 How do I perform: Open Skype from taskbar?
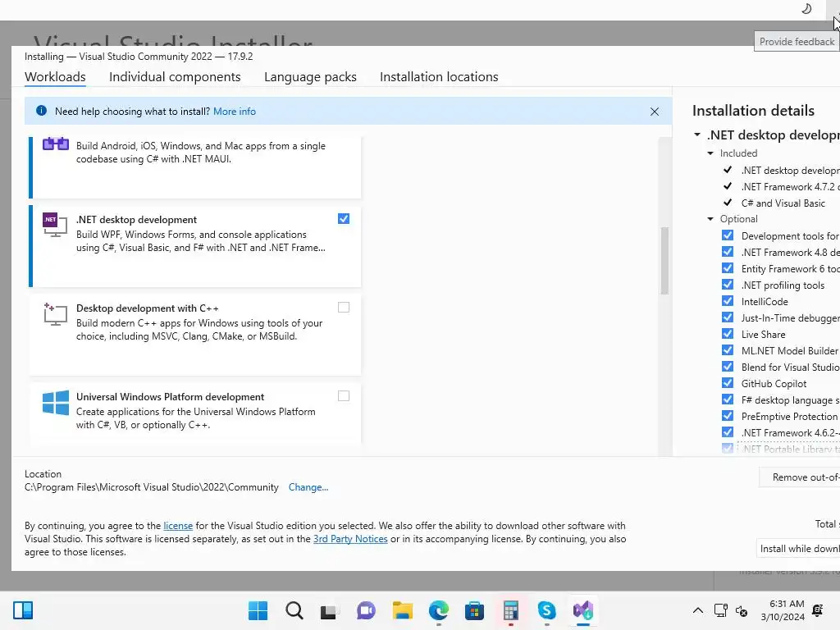click(x=546, y=610)
